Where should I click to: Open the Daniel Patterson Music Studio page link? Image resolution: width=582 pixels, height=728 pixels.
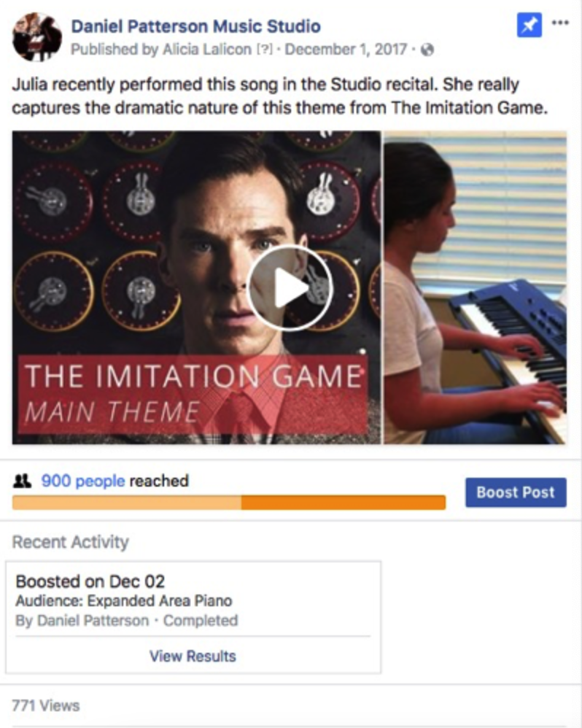pos(195,26)
